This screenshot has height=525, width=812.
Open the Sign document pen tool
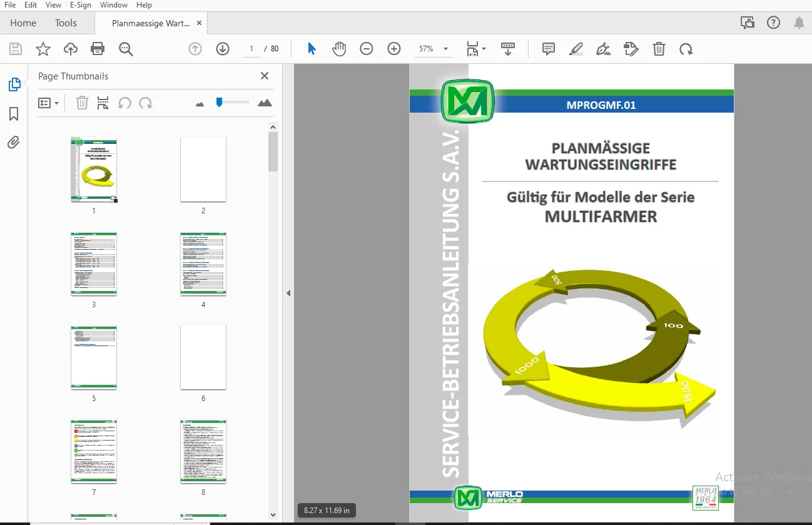(x=604, y=49)
